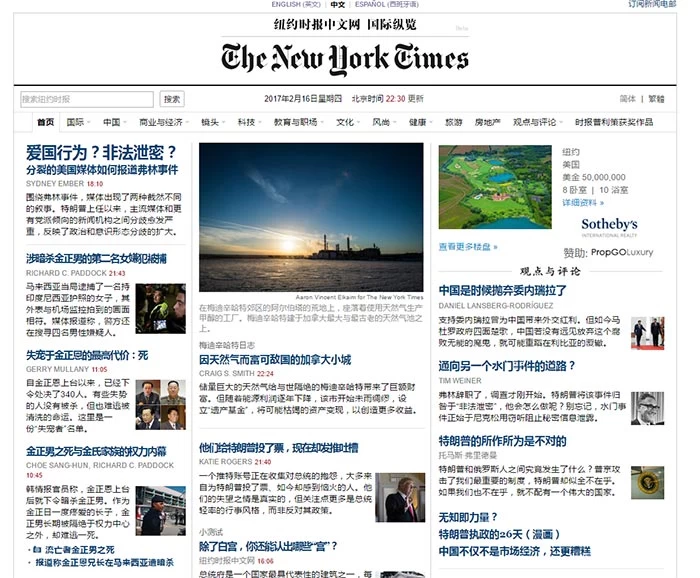Switch to ESPAÑOL edition
This screenshot has height=578, width=700.
click(x=387, y=4)
